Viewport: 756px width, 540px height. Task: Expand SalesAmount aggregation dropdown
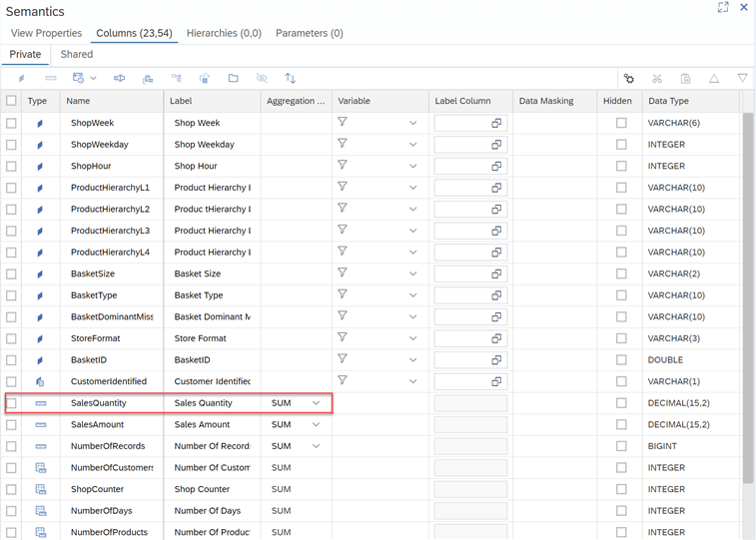(x=317, y=425)
